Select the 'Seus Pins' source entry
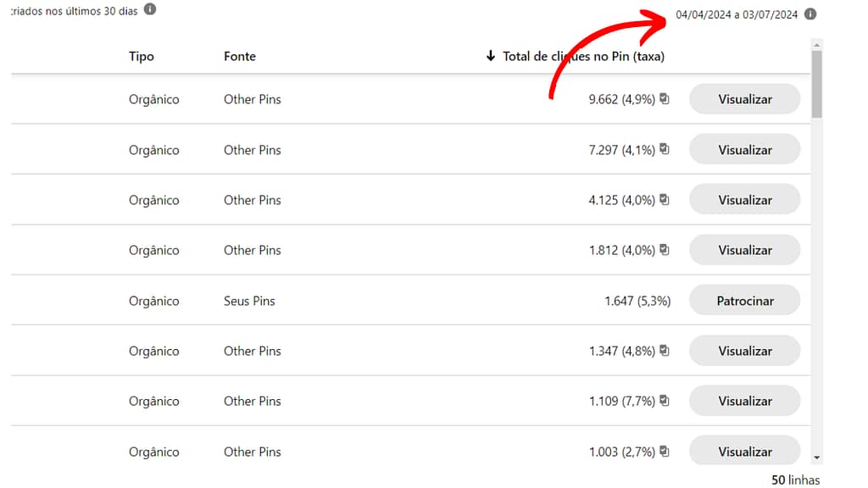This screenshot has height=488, width=868. pyautogui.click(x=249, y=300)
